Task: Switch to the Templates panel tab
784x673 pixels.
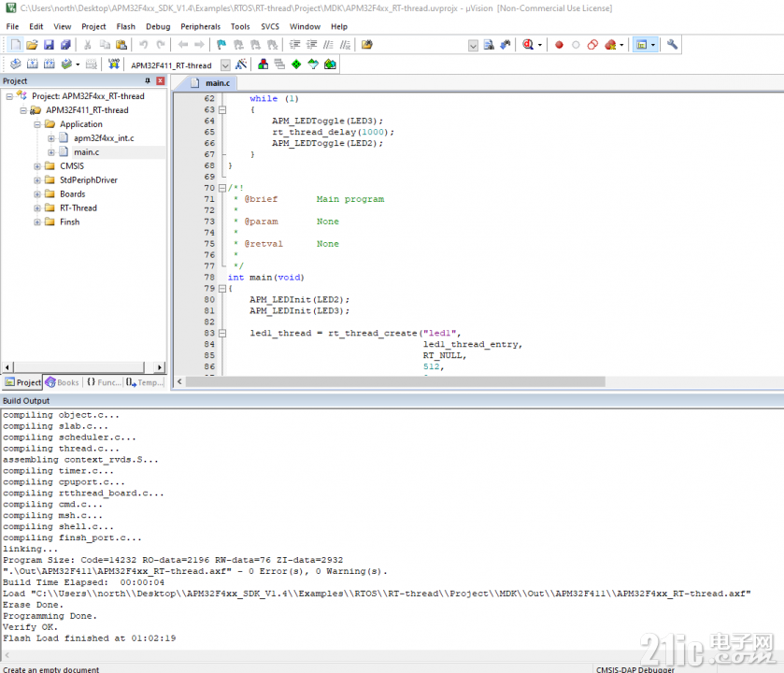Action: [145, 382]
